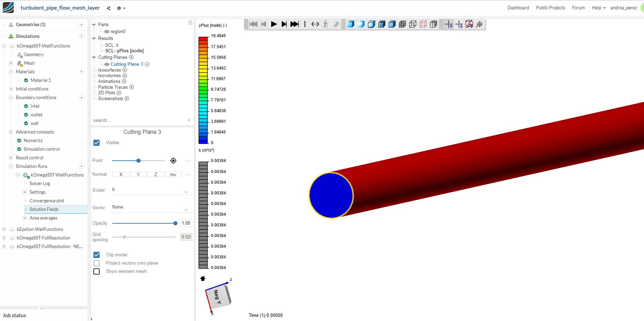Enable Show element mesh checkbox
Image resolution: width=644 pixels, height=321 pixels.
point(96,271)
